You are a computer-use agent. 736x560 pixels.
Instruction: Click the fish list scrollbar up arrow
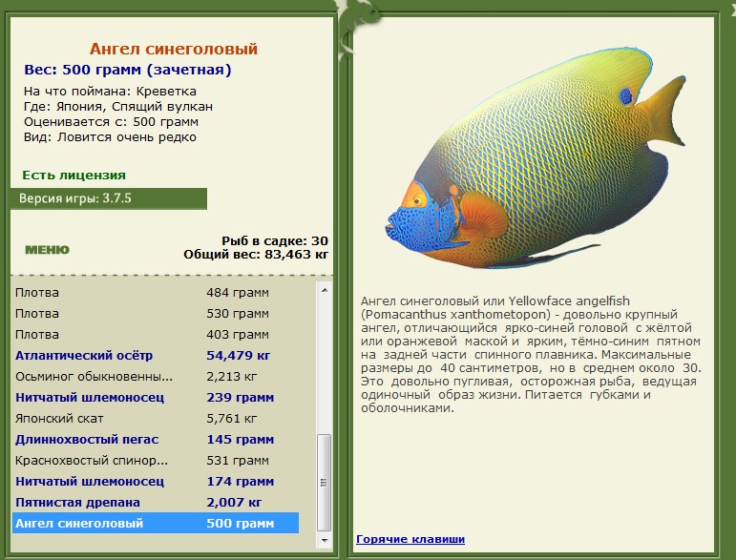324,290
